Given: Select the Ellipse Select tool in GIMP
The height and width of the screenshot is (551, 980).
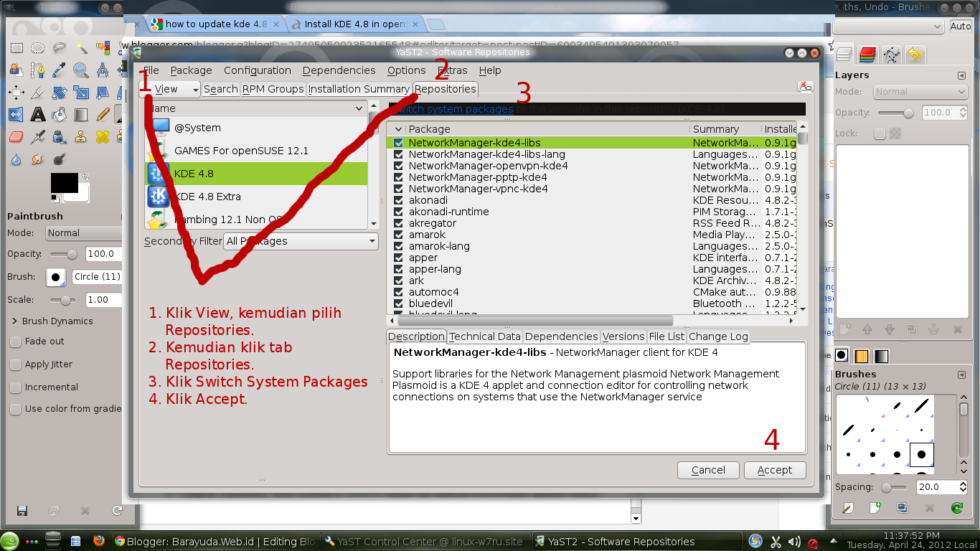Looking at the screenshot, I should tap(38, 48).
